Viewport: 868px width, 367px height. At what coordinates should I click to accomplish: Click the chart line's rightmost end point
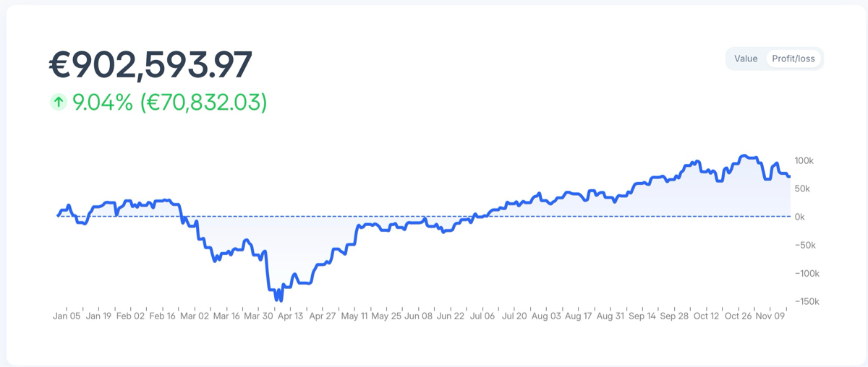(x=789, y=176)
